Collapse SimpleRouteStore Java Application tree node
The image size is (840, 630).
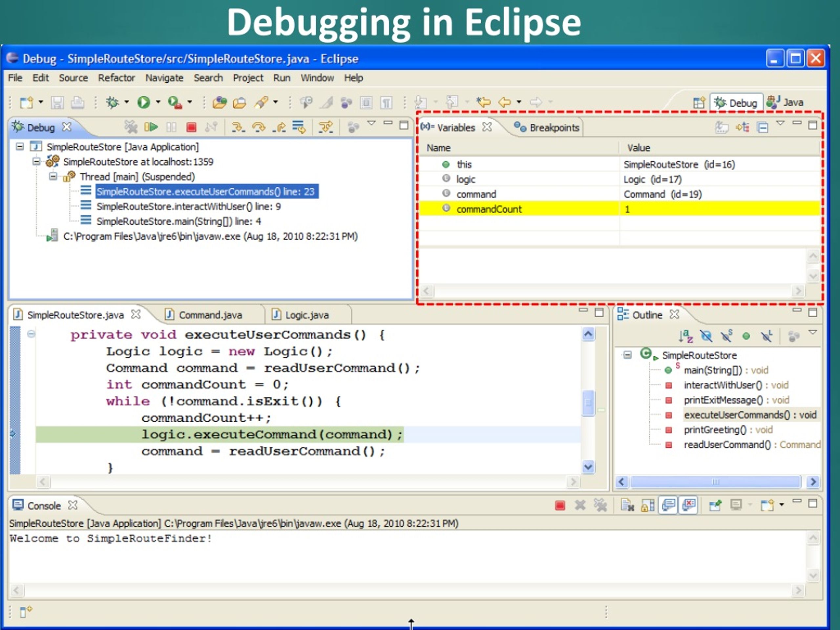(20, 147)
